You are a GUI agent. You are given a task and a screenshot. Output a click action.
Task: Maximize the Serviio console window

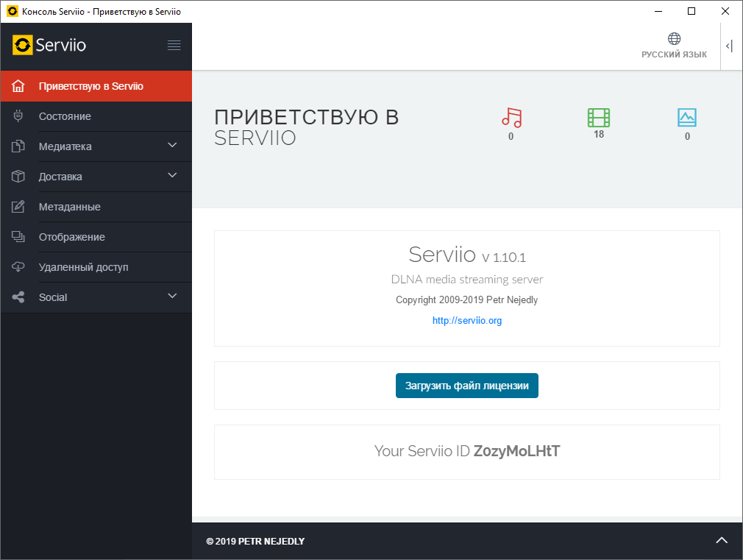click(692, 11)
